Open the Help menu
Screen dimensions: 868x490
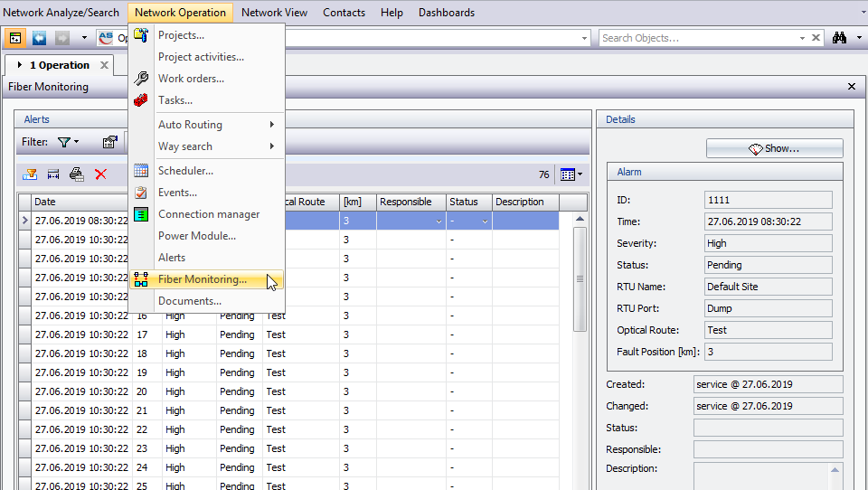[392, 12]
